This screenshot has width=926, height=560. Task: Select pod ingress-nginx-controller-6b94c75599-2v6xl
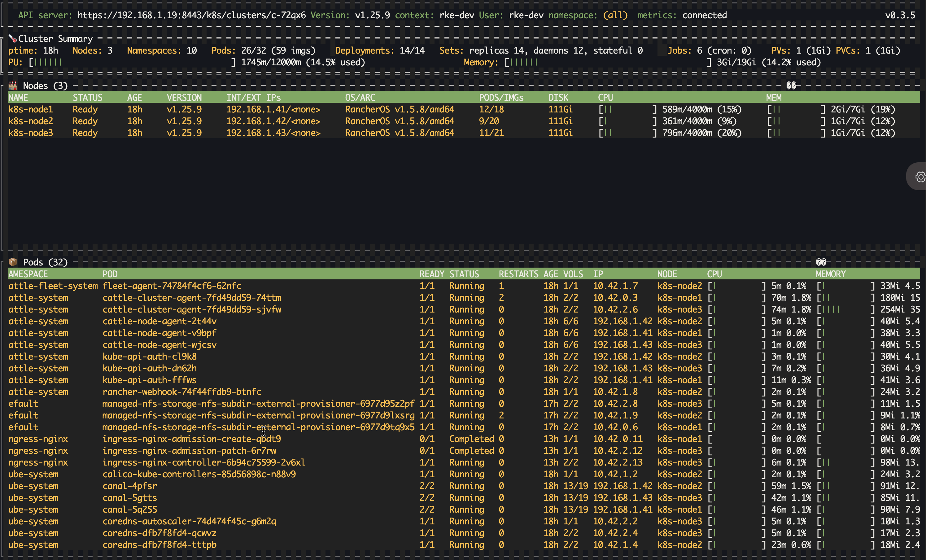204,462
